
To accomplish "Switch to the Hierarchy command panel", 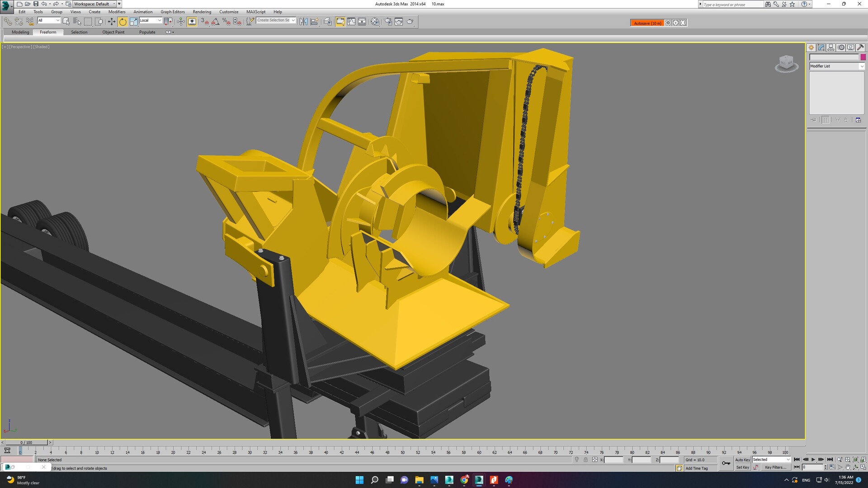I will pos(831,47).
